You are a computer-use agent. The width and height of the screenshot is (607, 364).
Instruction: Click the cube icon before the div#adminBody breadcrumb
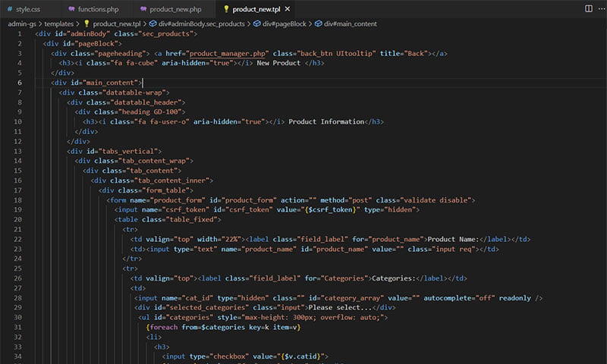click(153, 24)
